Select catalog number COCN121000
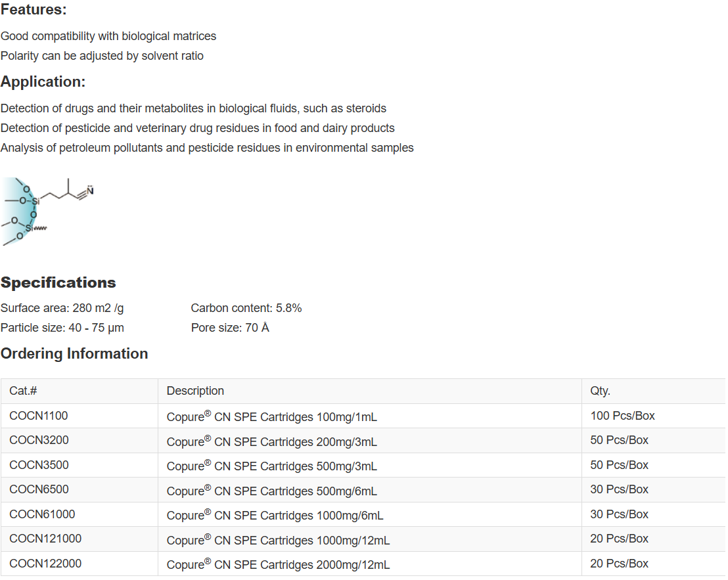This screenshot has height=580, width=728. coord(45,539)
